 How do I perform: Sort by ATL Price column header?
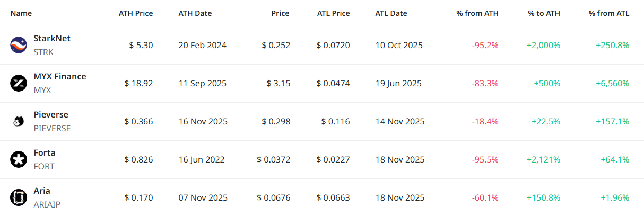coord(333,13)
